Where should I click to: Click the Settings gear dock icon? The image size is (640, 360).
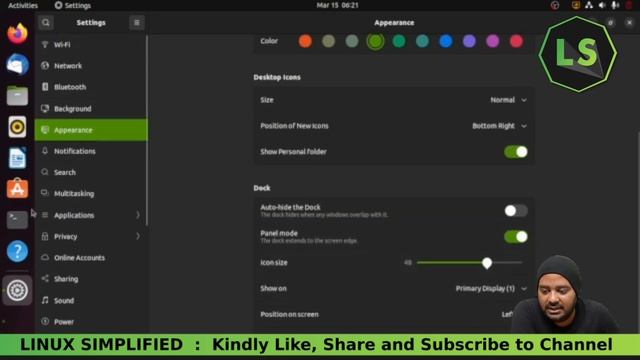pos(17,290)
